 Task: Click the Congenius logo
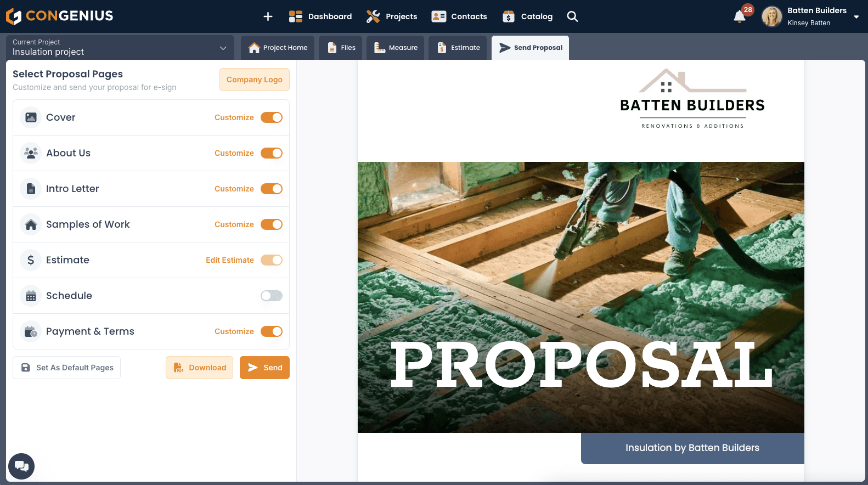[59, 16]
